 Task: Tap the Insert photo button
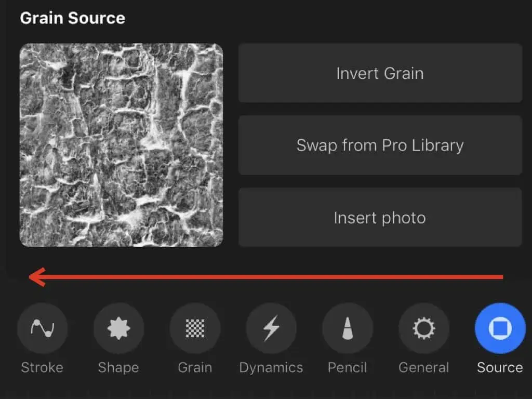(380, 218)
